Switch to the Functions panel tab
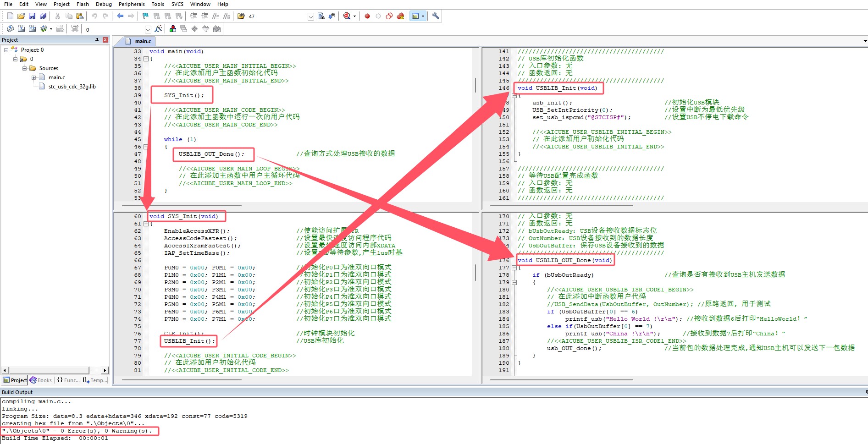Viewport: 868px width, 444px height. 68,380
